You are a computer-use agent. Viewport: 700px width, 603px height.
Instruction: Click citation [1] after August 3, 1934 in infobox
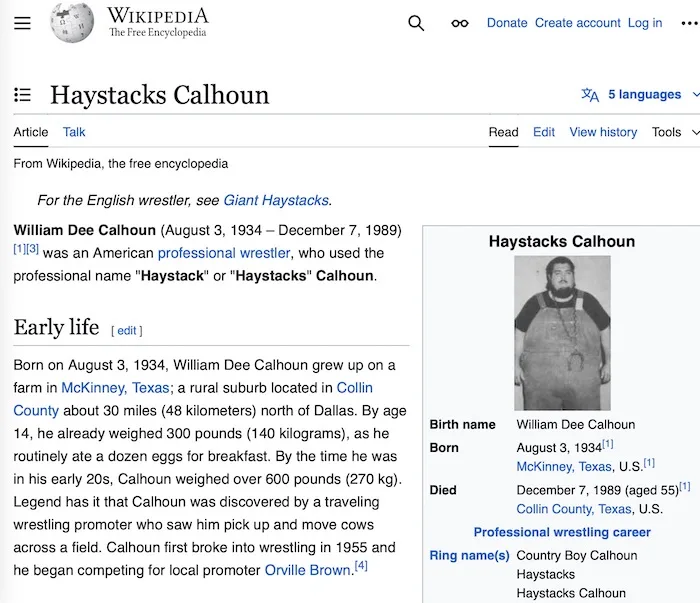coord(608,444)
